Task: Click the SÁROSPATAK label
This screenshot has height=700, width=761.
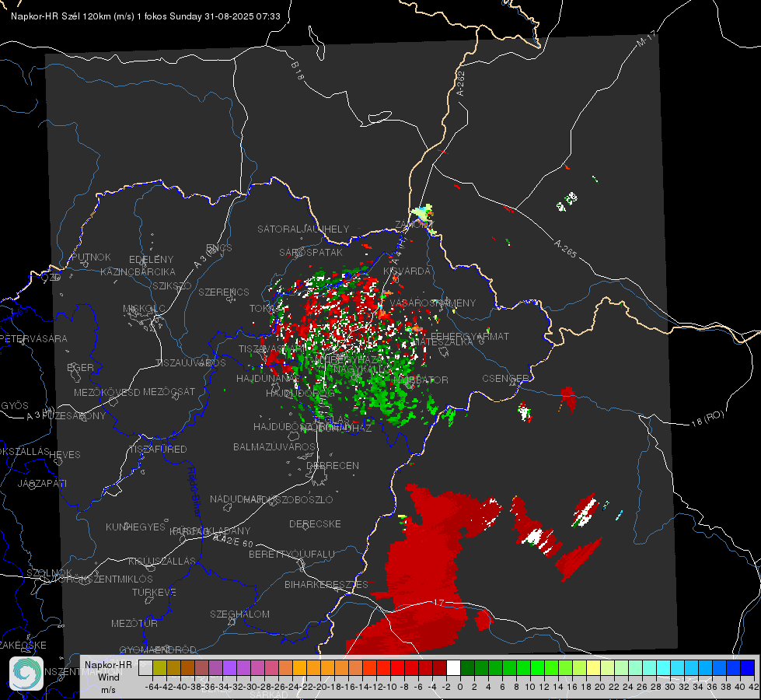Action: tap(311, 252)
